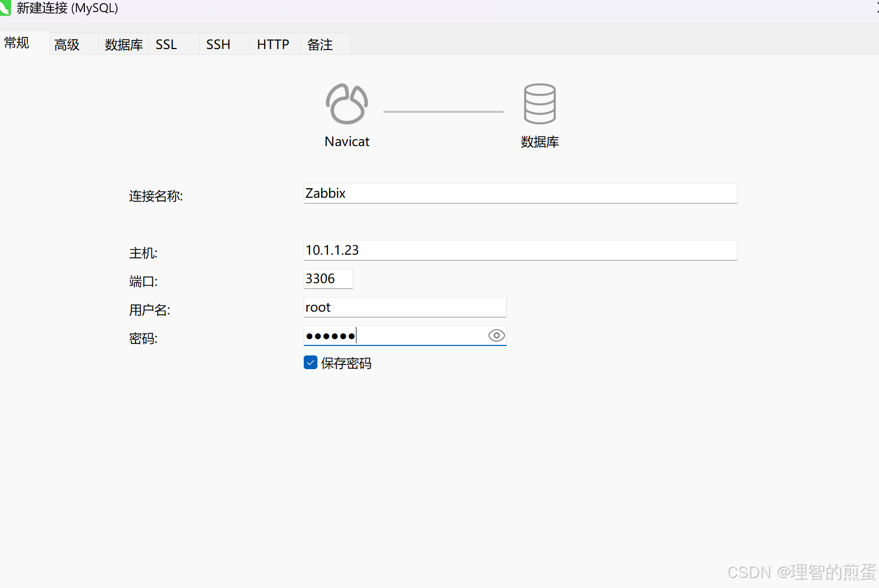Click the 端口 label

(143, 282)
